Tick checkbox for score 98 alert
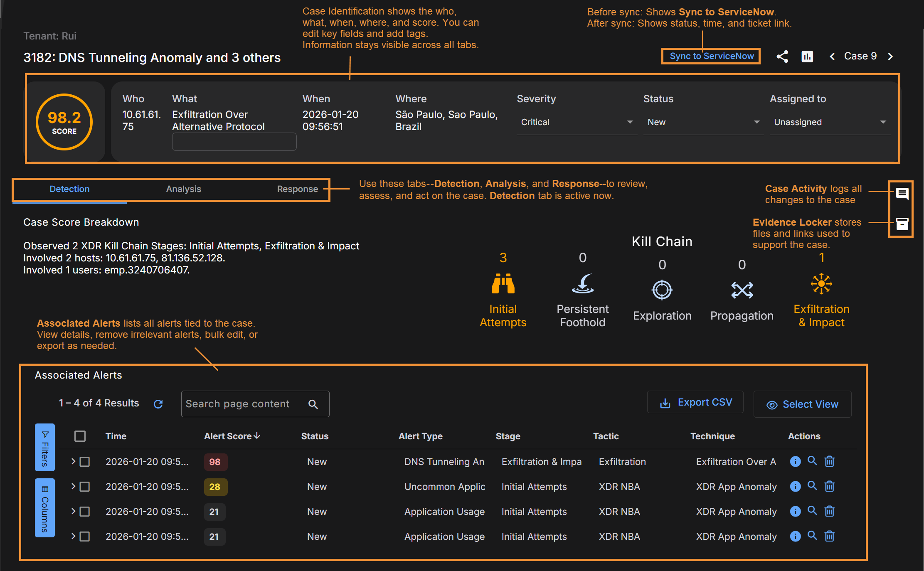 (85, 462)
